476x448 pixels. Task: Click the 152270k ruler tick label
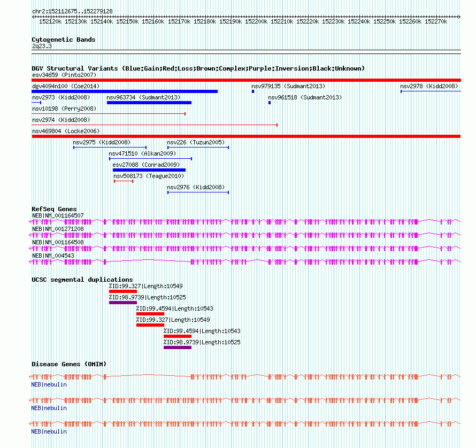436,21
